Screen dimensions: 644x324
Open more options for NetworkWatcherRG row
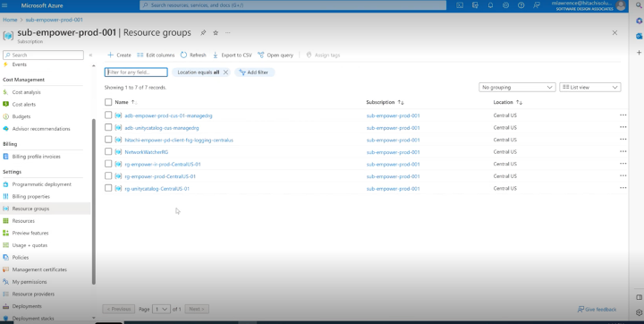[623, 152]
